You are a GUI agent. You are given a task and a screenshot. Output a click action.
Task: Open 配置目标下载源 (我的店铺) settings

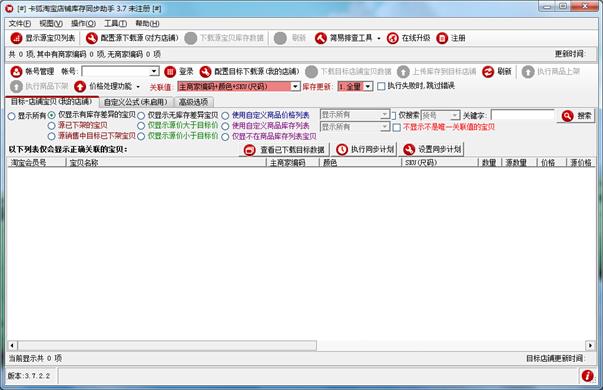[x=249, y=72]
